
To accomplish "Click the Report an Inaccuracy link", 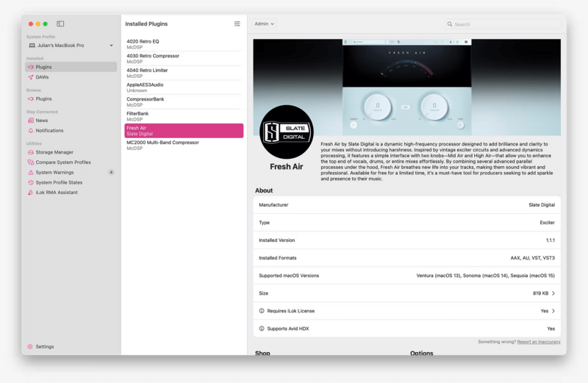I will (x=539, y=342).
